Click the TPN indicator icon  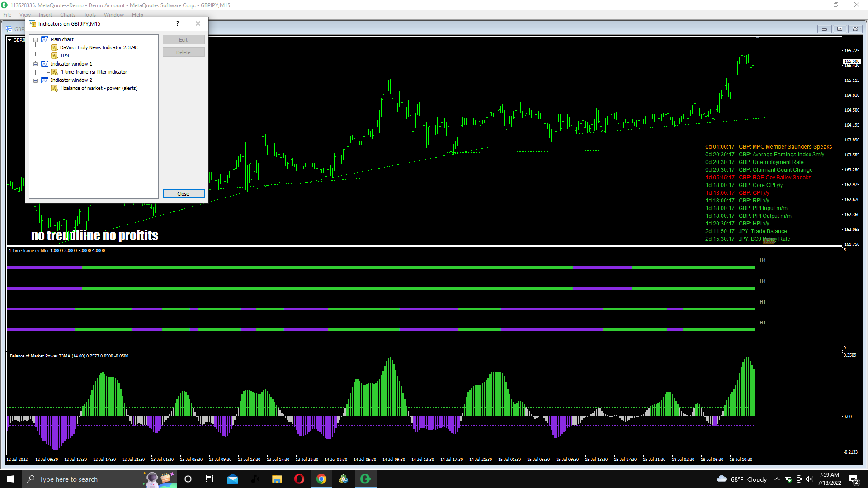[55, 56]
